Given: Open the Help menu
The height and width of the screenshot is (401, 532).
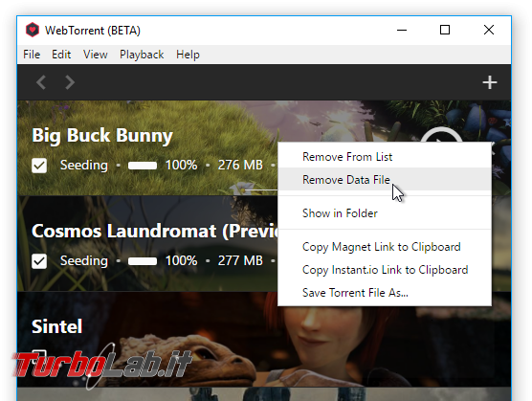Looking at the screenshot, I should pos(188,55).
